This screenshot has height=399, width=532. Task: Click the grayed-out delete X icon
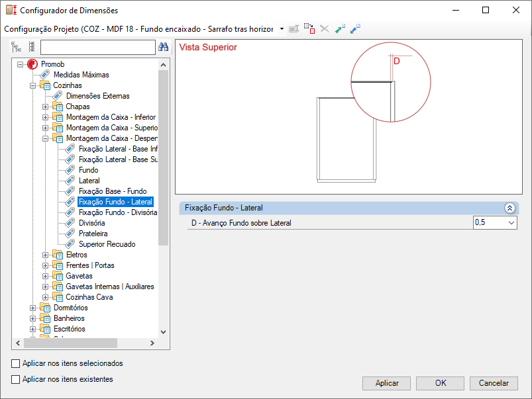point(324,29)
